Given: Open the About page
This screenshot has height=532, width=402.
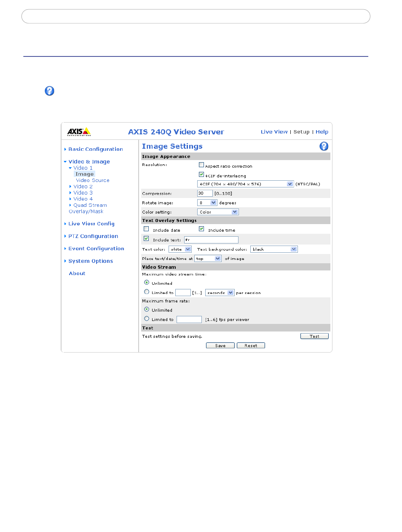Looking at the screenshot, I should [x=77, y=273].
